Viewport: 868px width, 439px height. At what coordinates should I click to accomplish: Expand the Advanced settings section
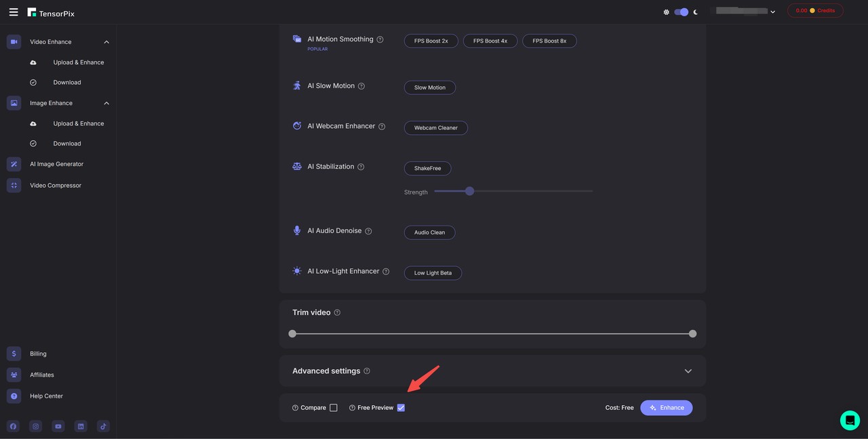688,371
